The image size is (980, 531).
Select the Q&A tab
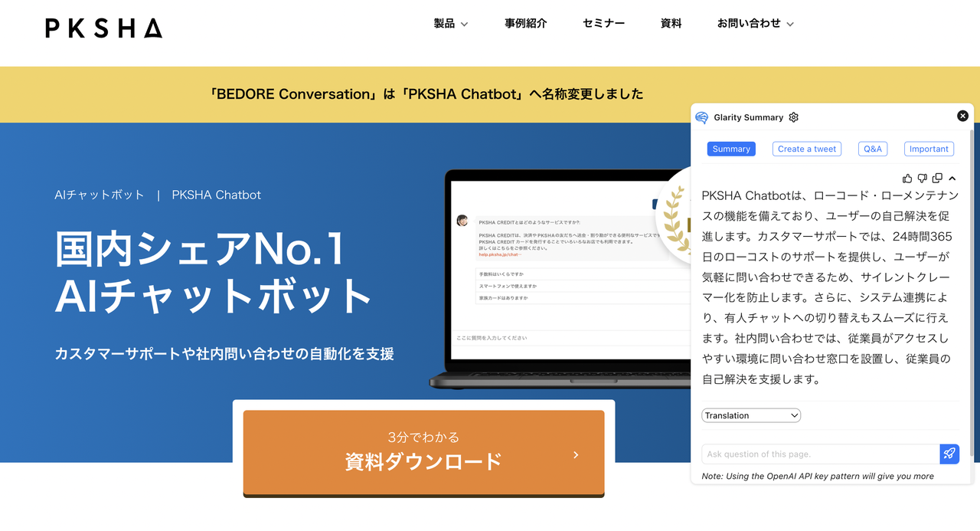click(x=873, y=149)
